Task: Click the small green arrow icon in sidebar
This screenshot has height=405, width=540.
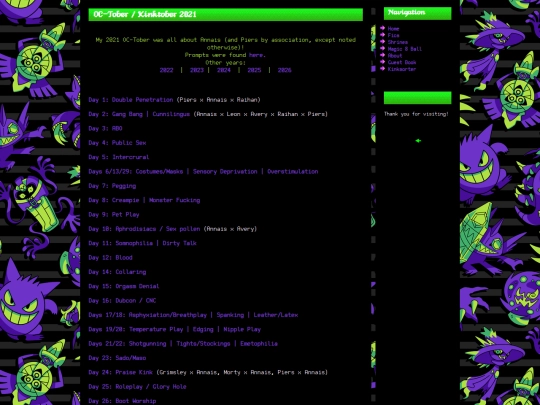Action: pos(418,141)
